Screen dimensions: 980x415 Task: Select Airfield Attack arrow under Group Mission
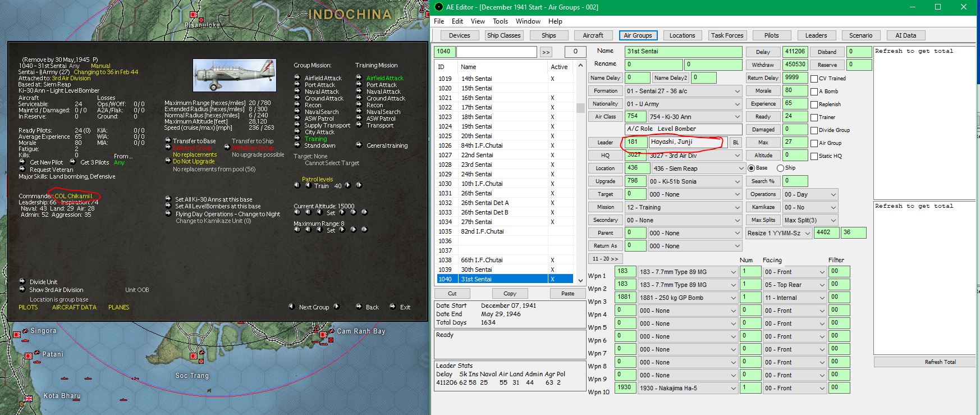(298, 78)
